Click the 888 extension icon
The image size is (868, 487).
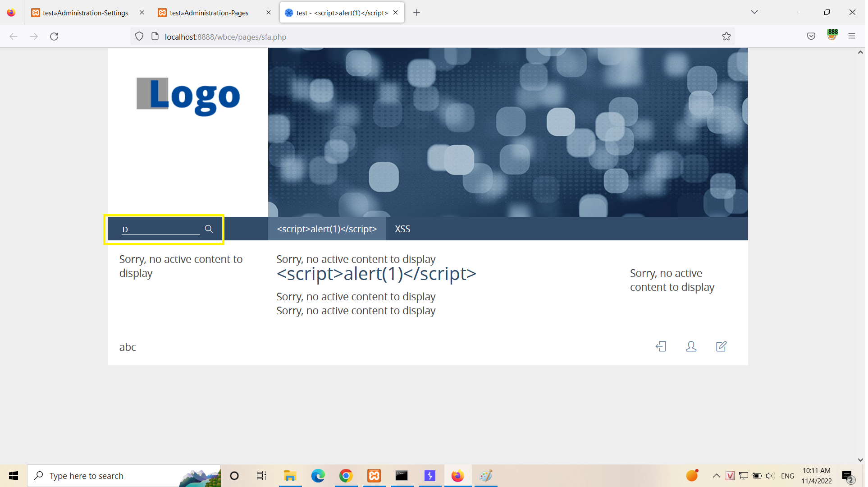[832, 35]
